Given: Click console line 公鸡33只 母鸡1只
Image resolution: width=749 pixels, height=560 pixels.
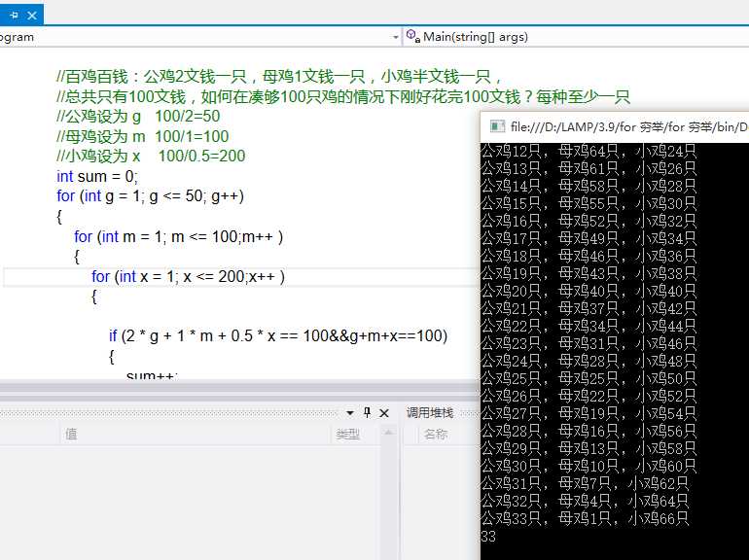Looking at the screenshot, I should (585, 519).
